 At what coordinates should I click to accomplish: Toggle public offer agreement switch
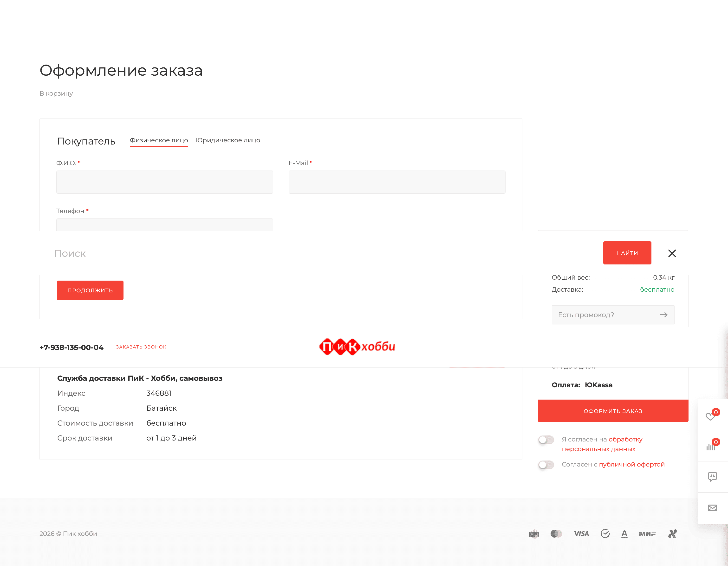tap(546, 465)
